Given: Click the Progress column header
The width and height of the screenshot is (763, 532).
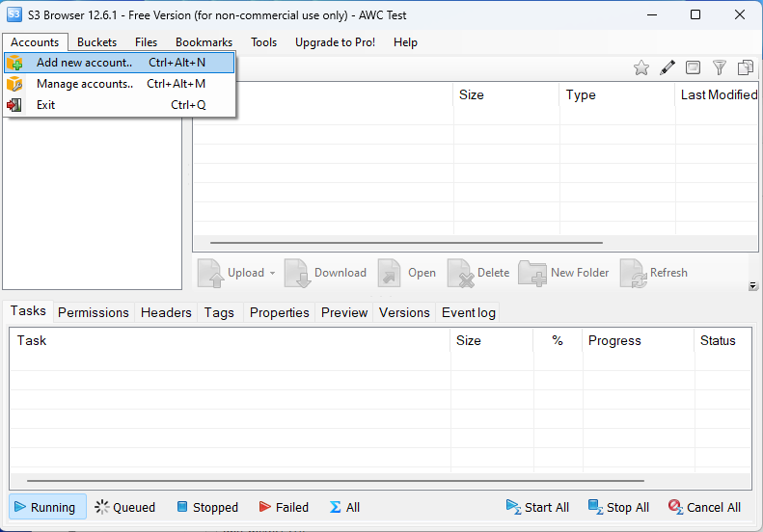Looking at the screenshot, I should click(x=639, y=340).
